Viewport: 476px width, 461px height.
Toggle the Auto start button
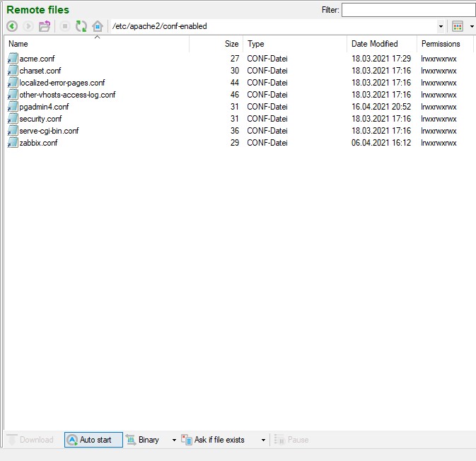93,440
